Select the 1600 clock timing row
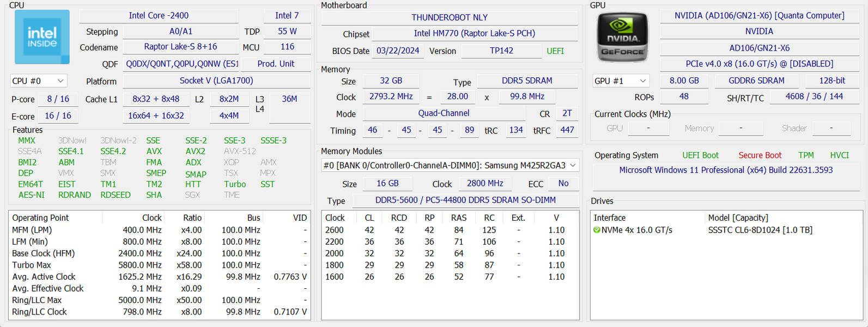Screen dimensions: 868x327 point(450,277)
